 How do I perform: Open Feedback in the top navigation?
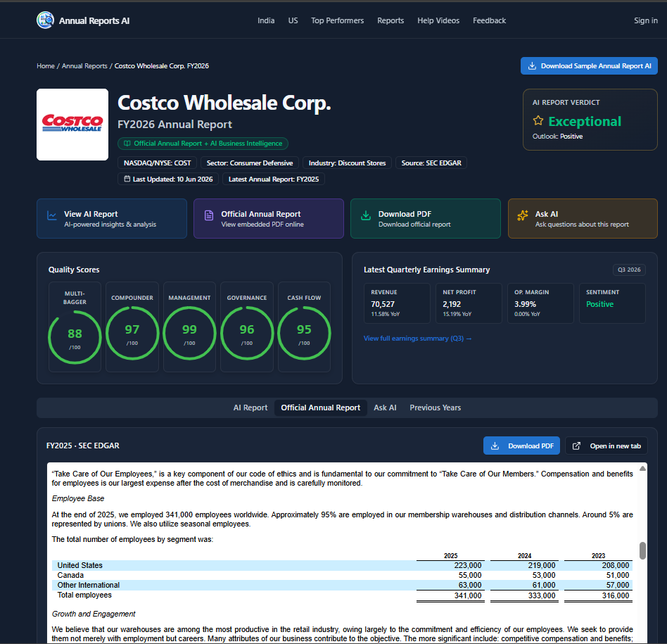489,20
